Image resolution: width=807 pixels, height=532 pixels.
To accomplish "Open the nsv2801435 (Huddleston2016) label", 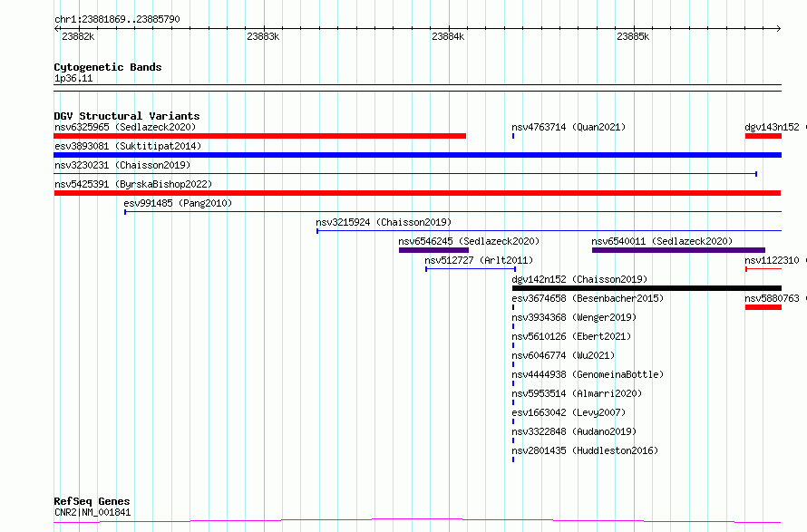I will coord(585,450).
